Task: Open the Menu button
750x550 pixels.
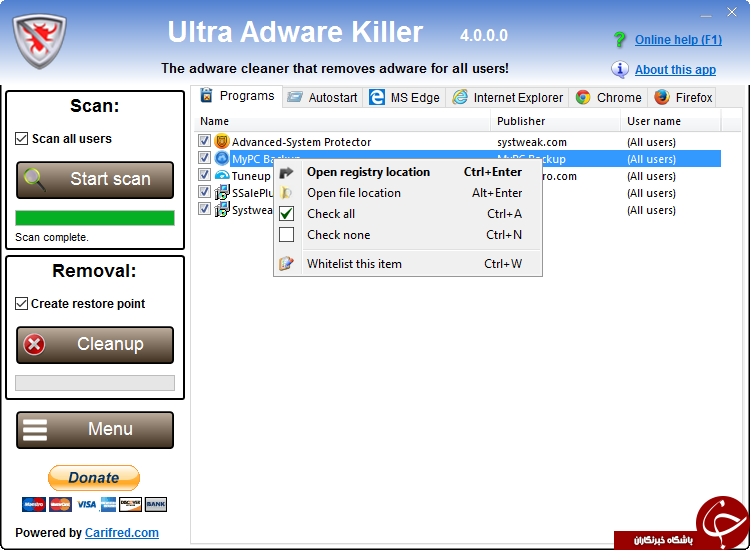Action: coord(95,430)
